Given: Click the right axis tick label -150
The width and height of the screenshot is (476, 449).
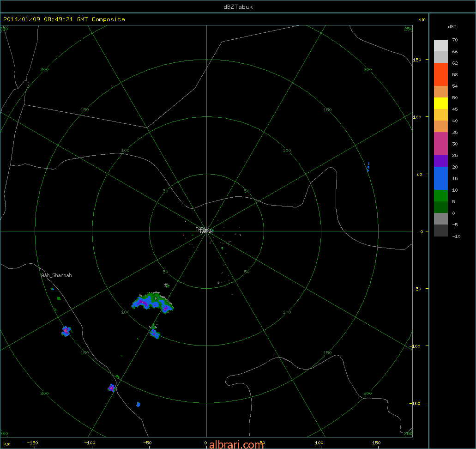Looking at the screenshot, I should tap(415, 403).
